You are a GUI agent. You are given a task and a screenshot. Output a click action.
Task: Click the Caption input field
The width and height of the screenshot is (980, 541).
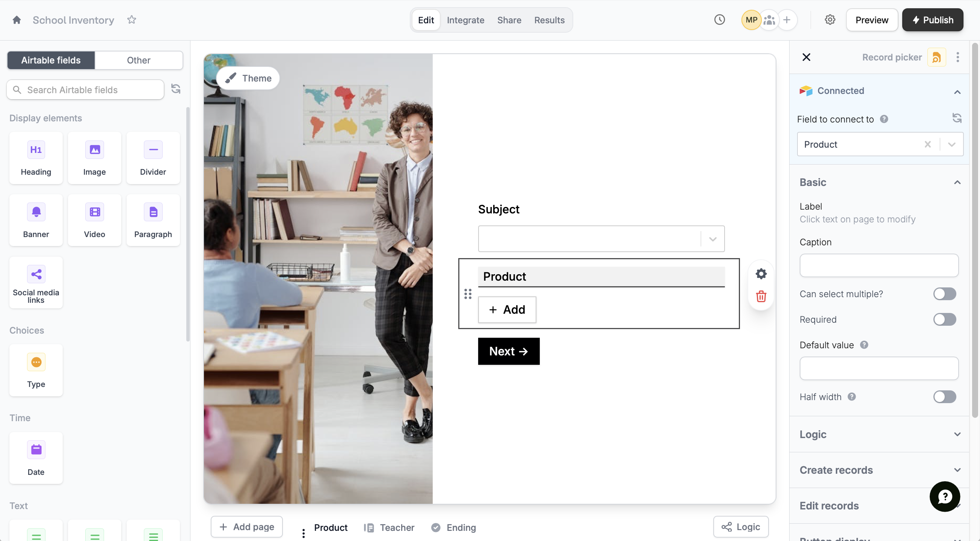(879, 265)
